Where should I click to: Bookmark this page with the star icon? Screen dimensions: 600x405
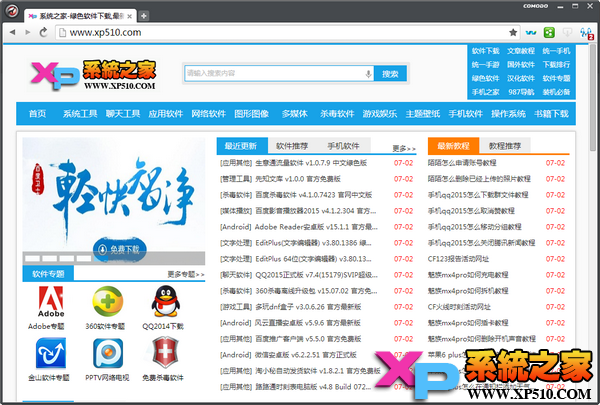point(513,33)
